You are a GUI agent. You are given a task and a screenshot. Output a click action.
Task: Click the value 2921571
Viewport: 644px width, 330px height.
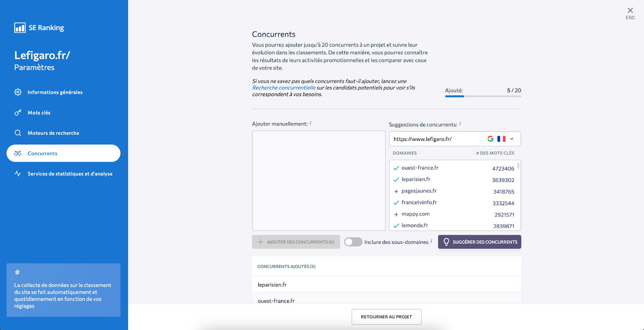504,215
